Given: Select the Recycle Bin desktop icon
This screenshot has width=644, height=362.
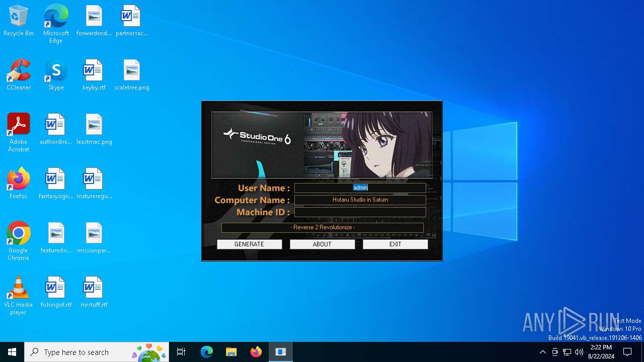Looking at the screenshot, I should (x=19, y=21).
